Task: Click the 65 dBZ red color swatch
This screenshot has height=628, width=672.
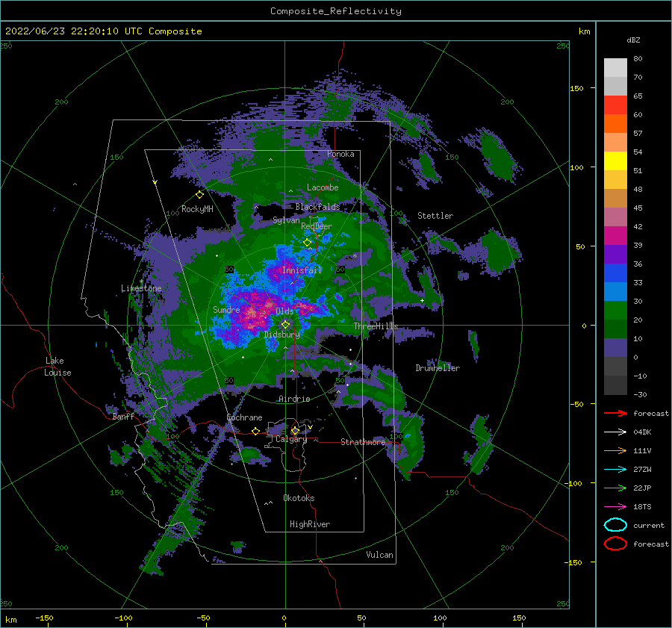Action: [615, 105]
